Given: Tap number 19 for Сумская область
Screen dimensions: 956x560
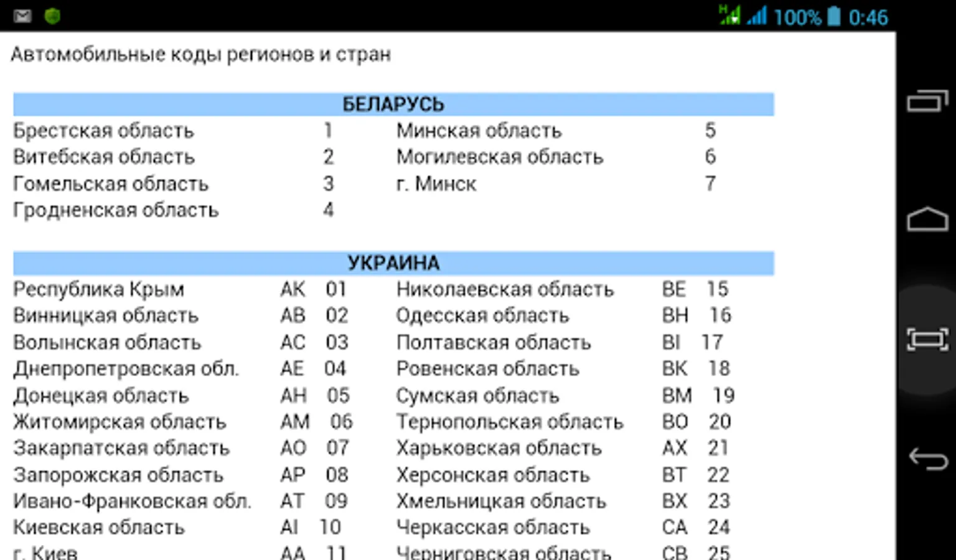Looking at the screenshot, I should tap(724, 395).
